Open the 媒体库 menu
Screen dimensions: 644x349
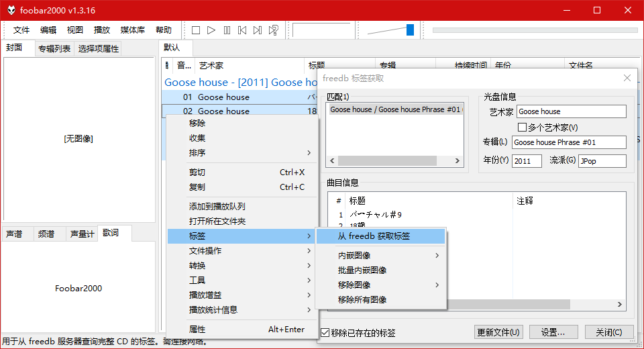(x=133, y=30)
